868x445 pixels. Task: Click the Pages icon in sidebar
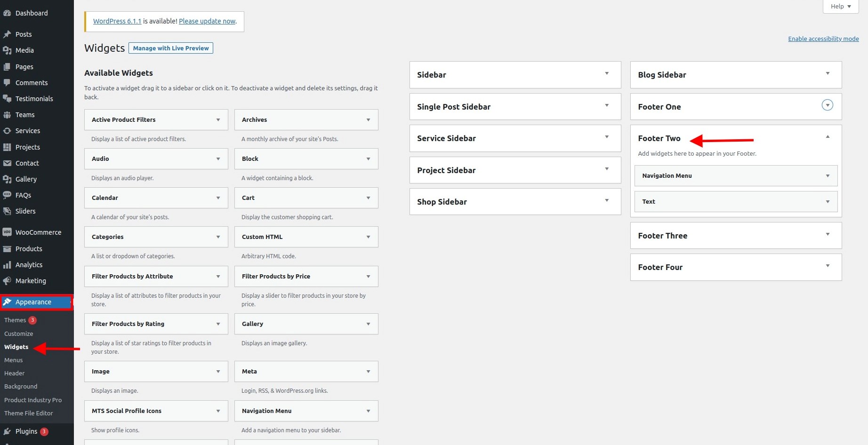coord(7,67)
